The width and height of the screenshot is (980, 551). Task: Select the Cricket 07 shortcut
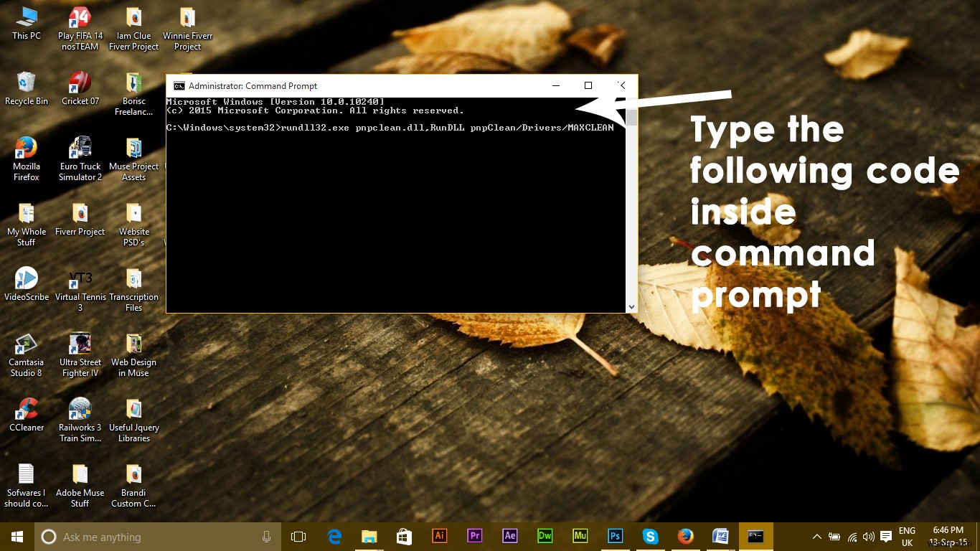[x=80, y=89]
